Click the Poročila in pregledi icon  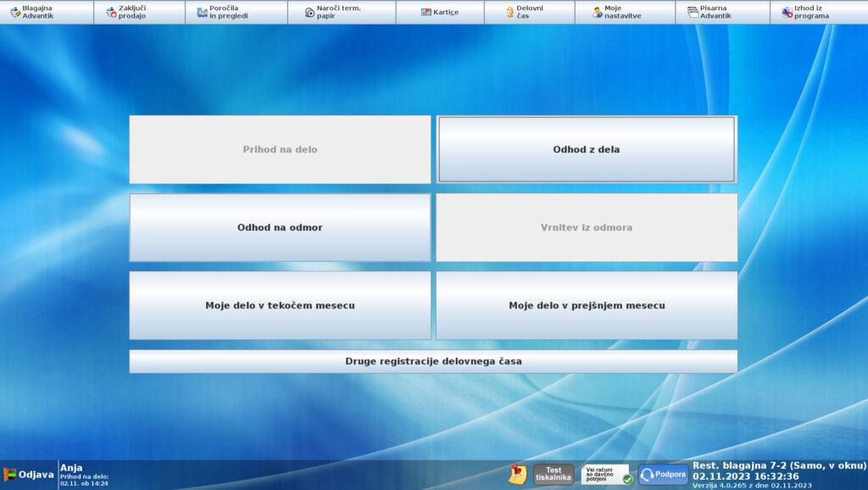click(x=202, y=12)
